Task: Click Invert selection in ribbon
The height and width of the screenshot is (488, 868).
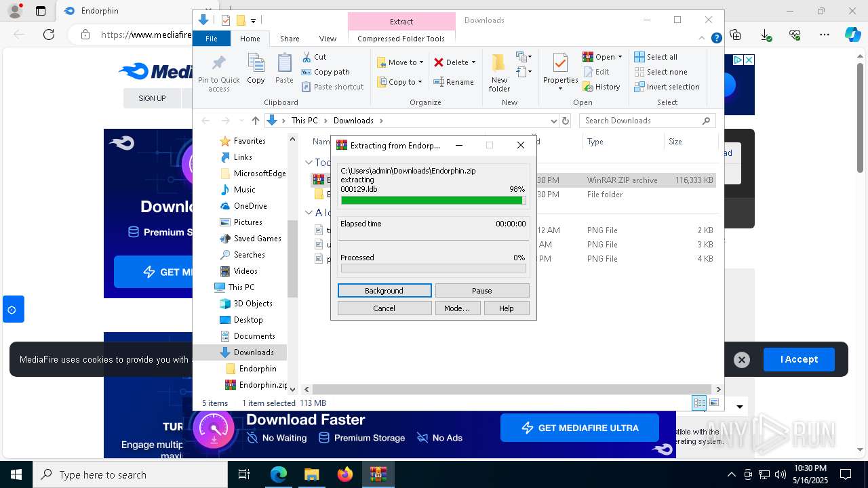Action: (667, 87)
